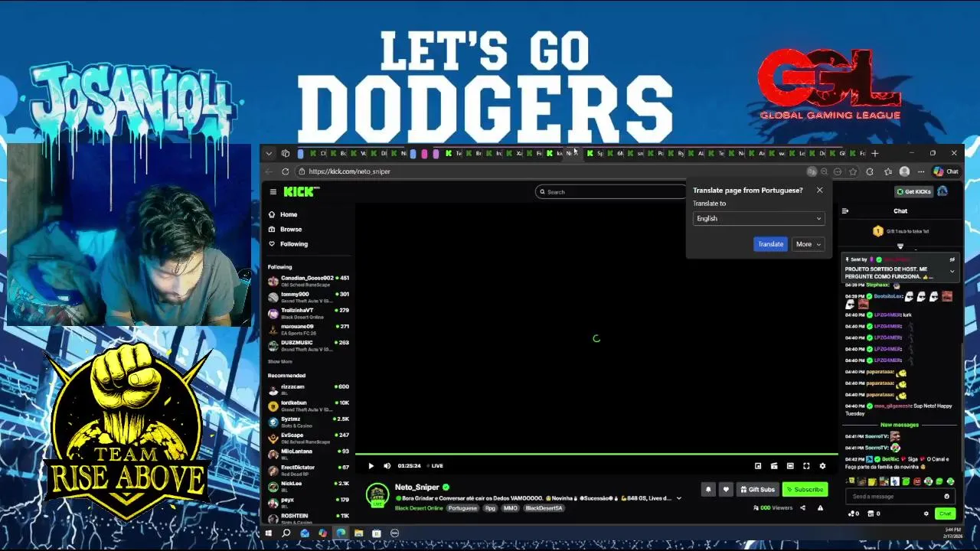The height and width of the screenshot is (551, 980).
Task: Go to Home in Kick sidebar
Action: click(x=289, y=214)
